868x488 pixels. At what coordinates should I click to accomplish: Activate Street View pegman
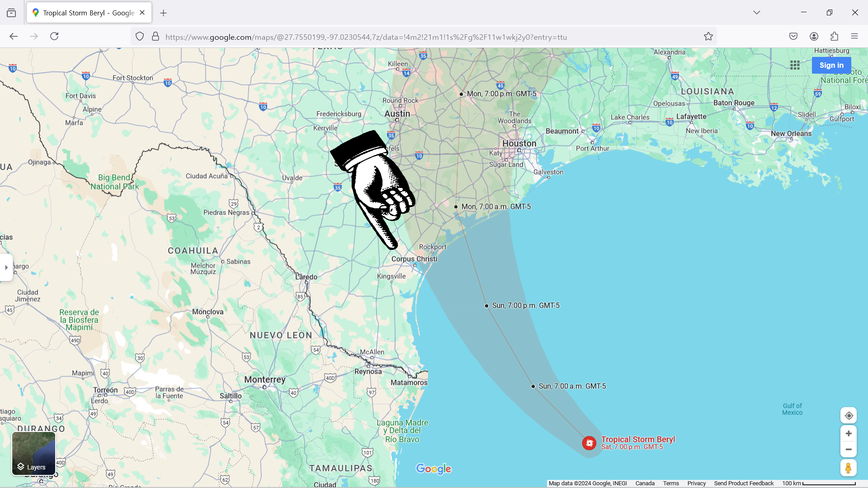pos(849,468)
